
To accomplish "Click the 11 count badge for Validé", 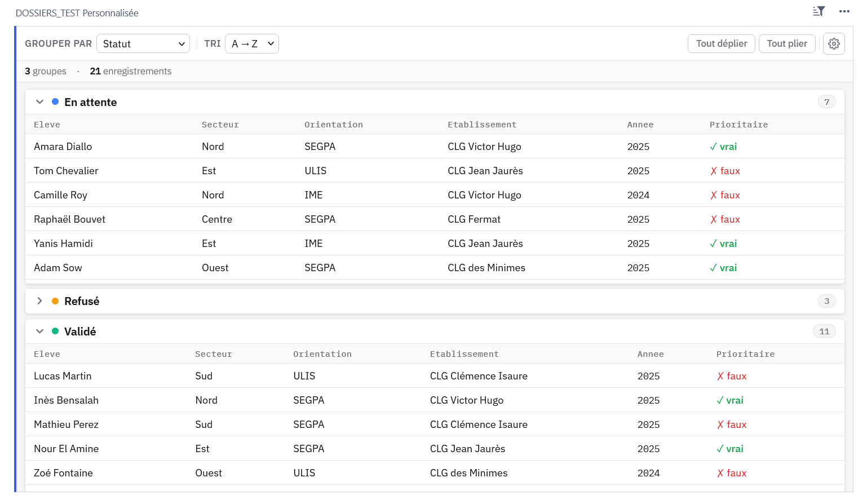I will [824, 331].
